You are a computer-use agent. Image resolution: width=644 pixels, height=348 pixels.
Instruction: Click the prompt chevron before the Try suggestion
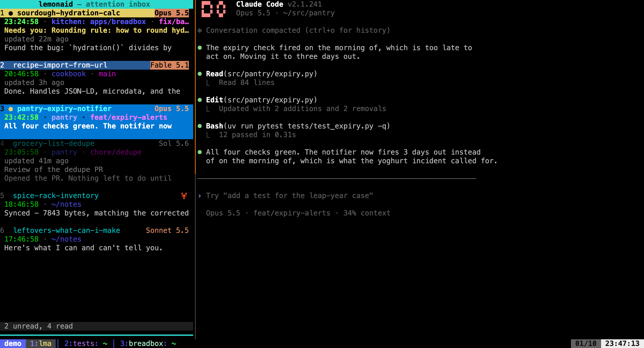(x=200, y=196)
